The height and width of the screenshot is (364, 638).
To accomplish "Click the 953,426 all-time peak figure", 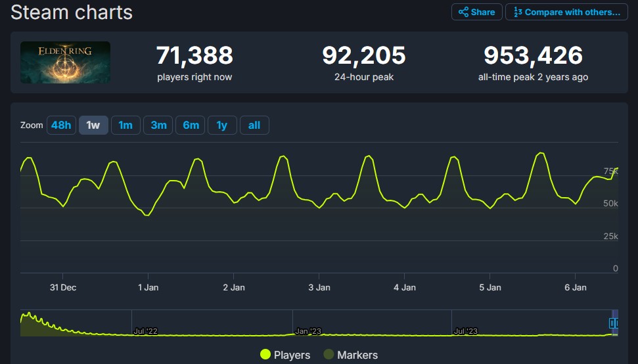I will click(x=533, y=56).
